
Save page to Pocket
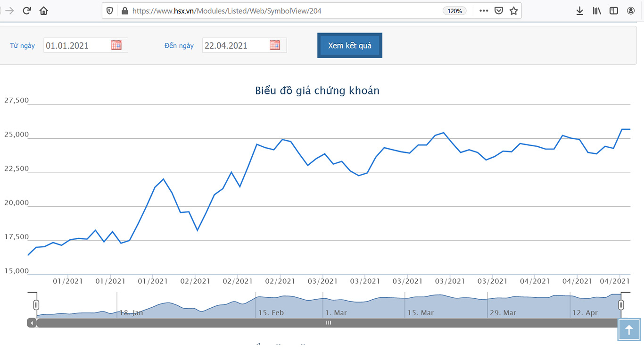(499, 10)
